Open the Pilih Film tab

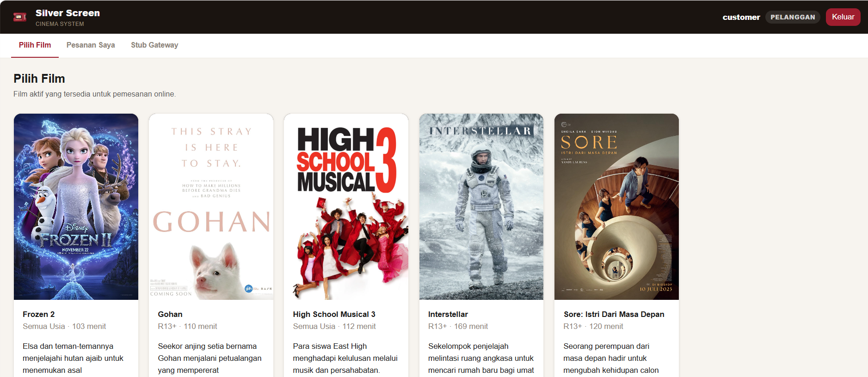coord(35,45)
